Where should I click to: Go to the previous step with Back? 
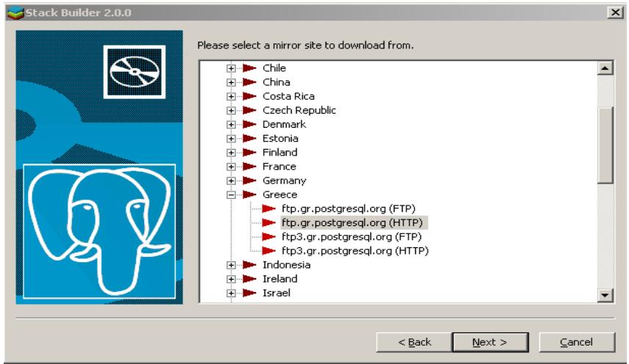click(414, 343)
